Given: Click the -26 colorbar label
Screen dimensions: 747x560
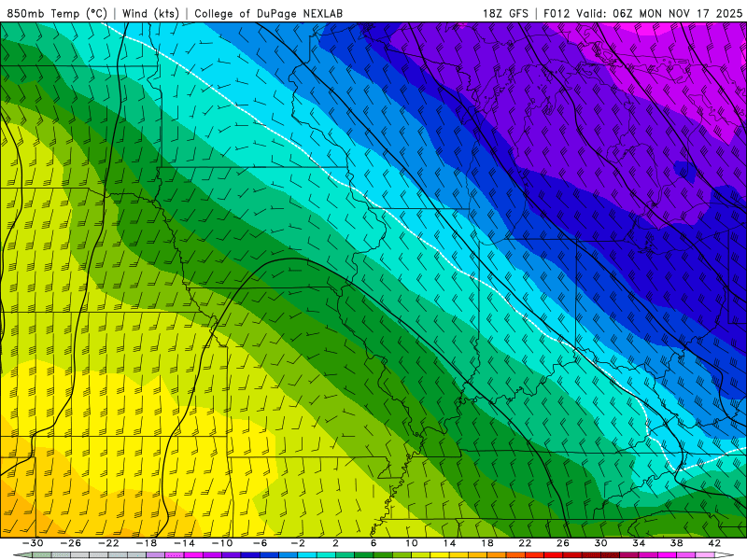Looking at the screenshot, I should point(71,543).
